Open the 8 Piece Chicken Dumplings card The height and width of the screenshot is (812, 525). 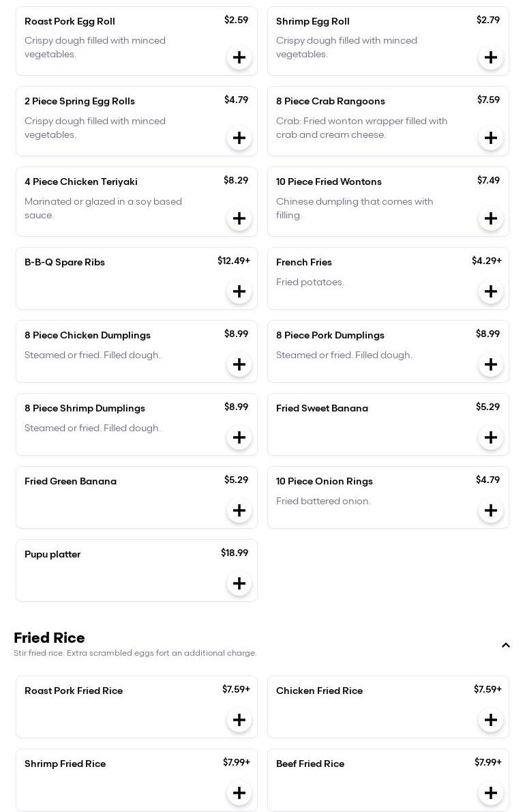pyautogui.click(x=87, y=335)
